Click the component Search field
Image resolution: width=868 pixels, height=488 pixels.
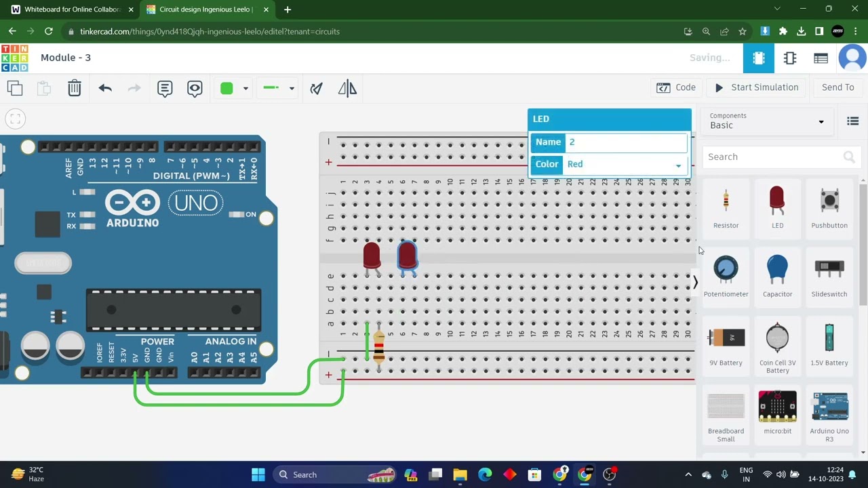(x=781, y=157)
